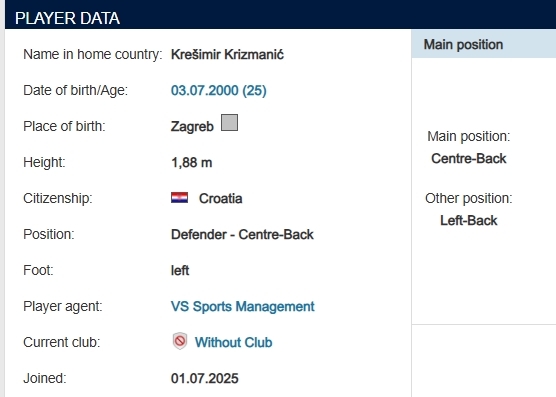556x397 pixels.
Task: Click the joined date 01.07.2025
Action: point(205,379)
